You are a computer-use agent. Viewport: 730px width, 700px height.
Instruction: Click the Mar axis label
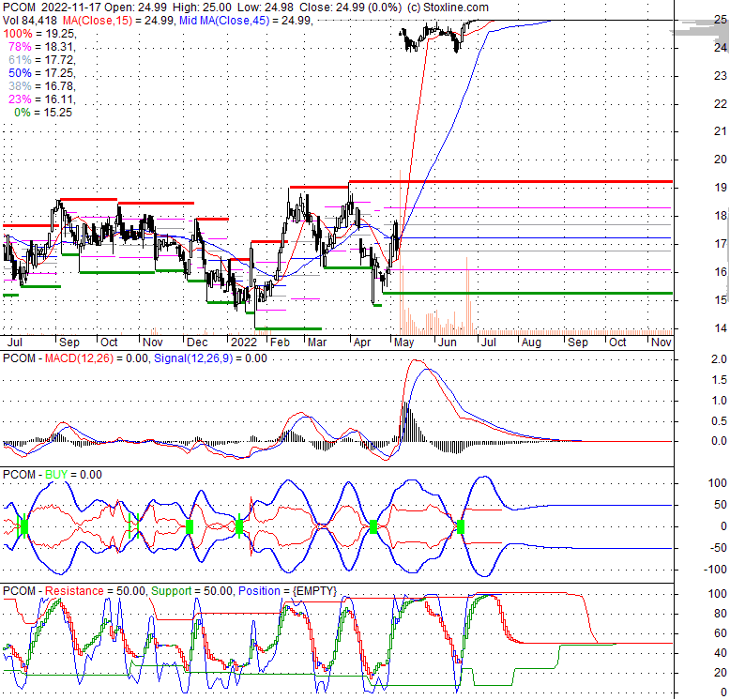coord(317,342)
